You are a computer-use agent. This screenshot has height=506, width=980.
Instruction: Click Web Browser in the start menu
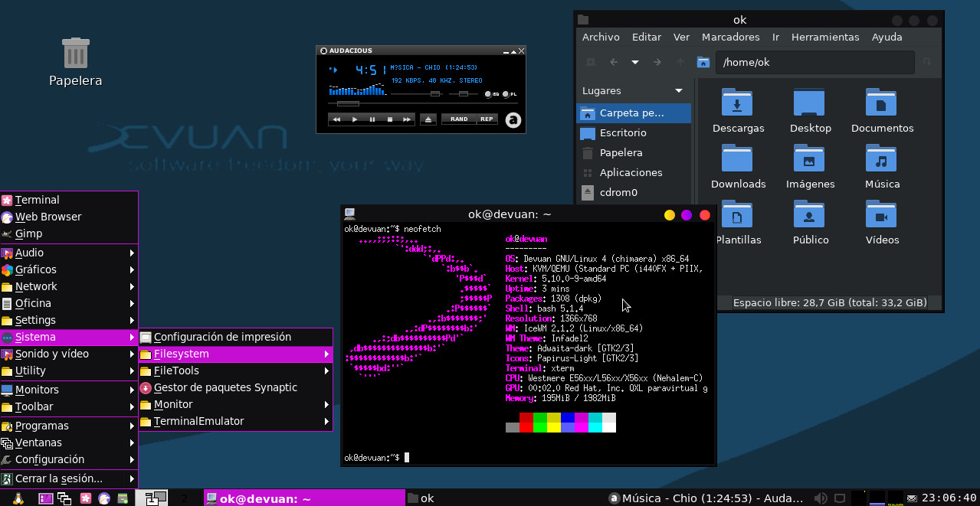pos(69,217)
